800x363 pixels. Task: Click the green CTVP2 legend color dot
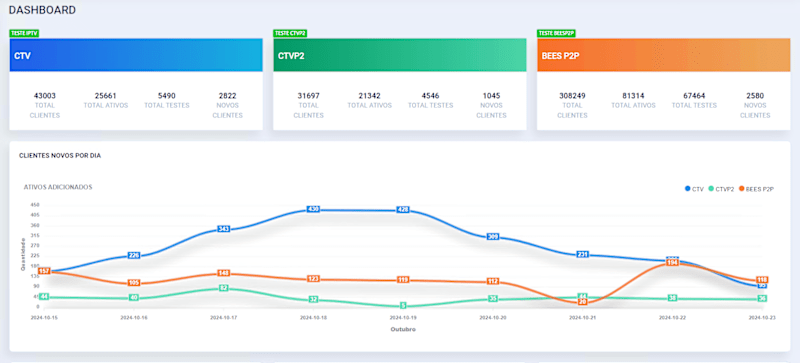tap(711, 189)
